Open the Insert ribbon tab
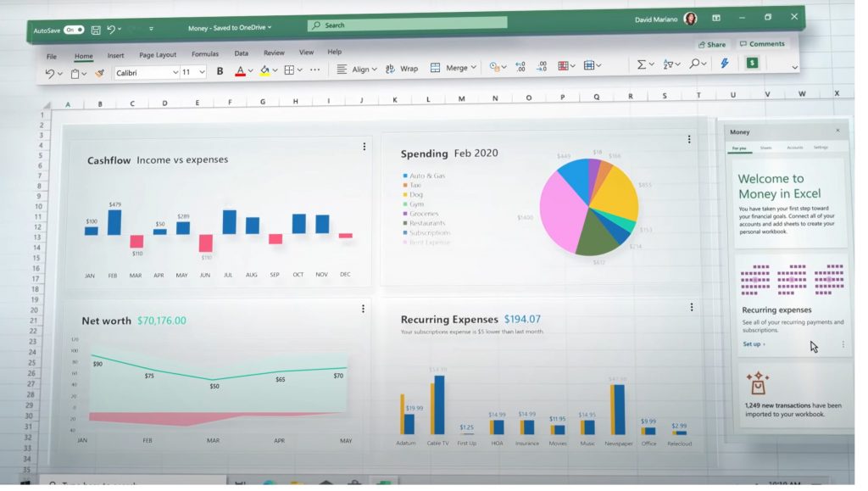The image size is (868, 491). click(x=115, y=56)
